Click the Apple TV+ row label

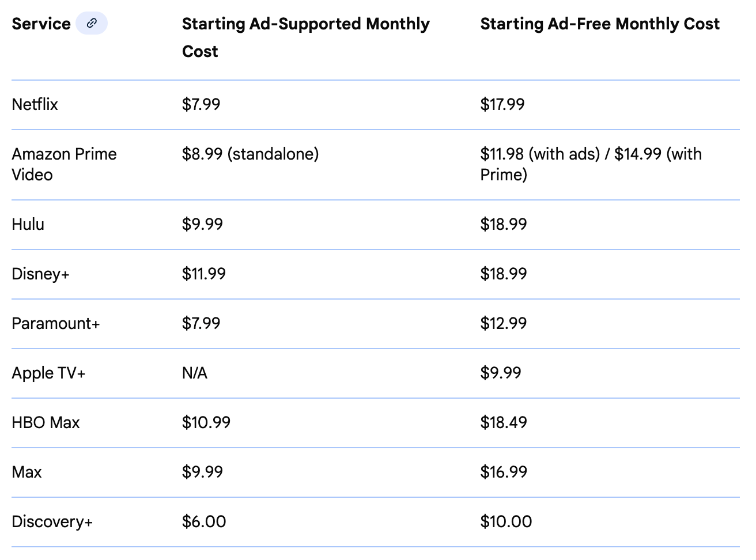(48, 373)
